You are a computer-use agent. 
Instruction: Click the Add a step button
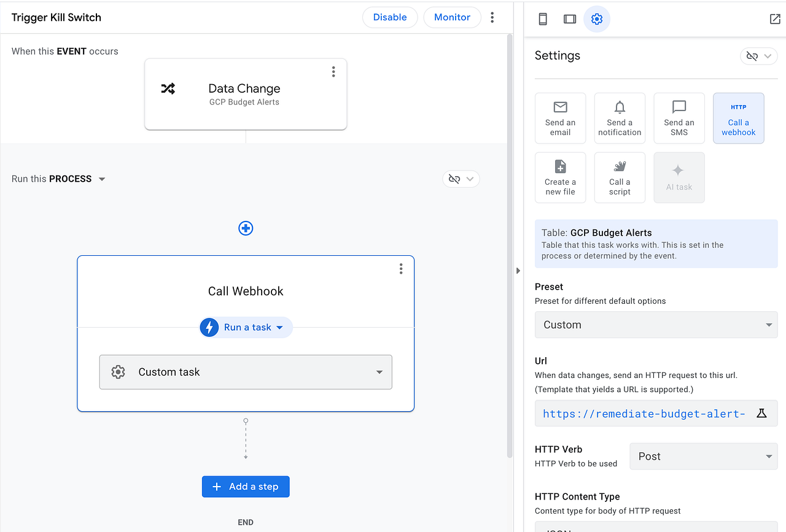(246, 487)
